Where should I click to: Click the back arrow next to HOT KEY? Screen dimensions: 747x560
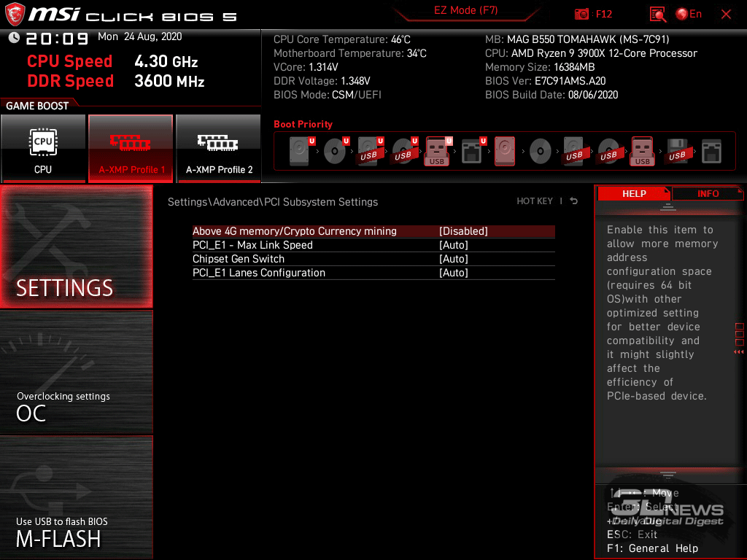574,201
